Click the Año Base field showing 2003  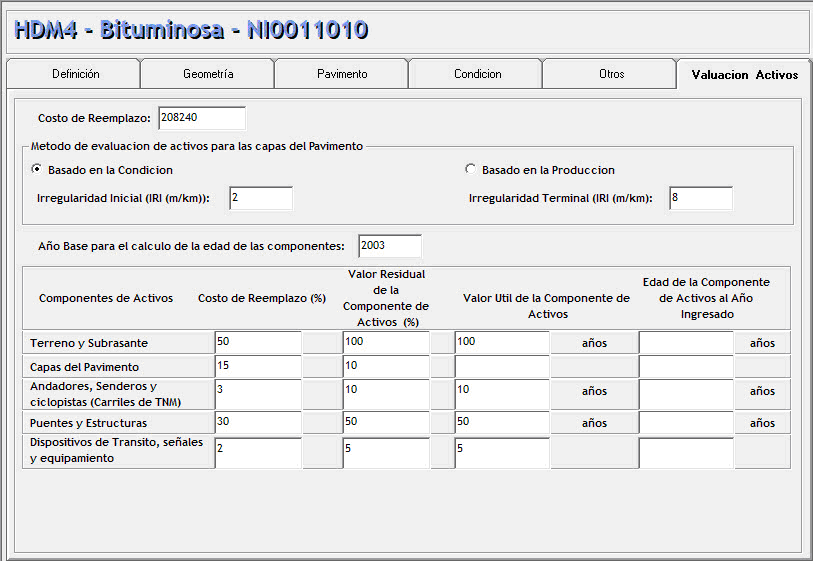tap(389, 246)
